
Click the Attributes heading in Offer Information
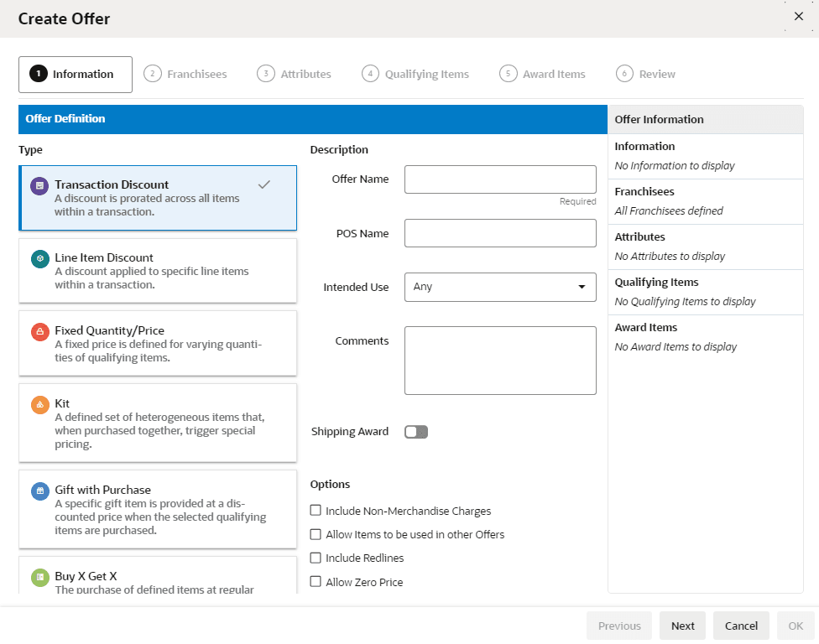pos(639,237)
